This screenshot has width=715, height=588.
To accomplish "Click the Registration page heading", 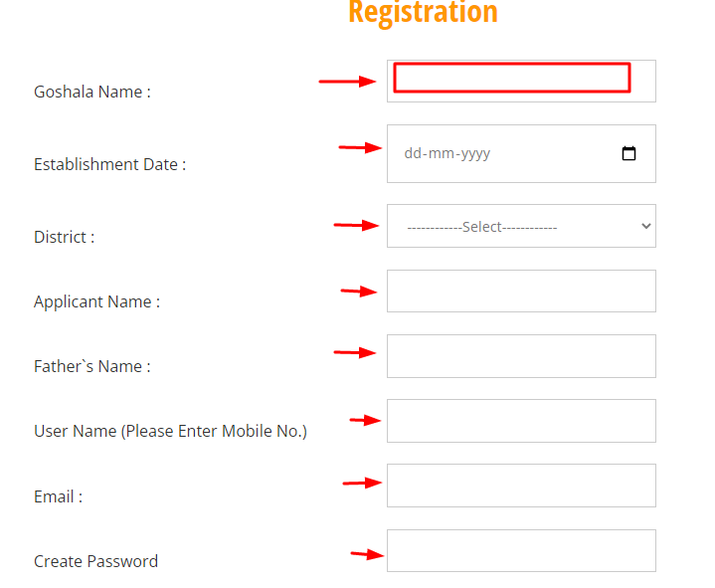I will (x=423, y=13).
